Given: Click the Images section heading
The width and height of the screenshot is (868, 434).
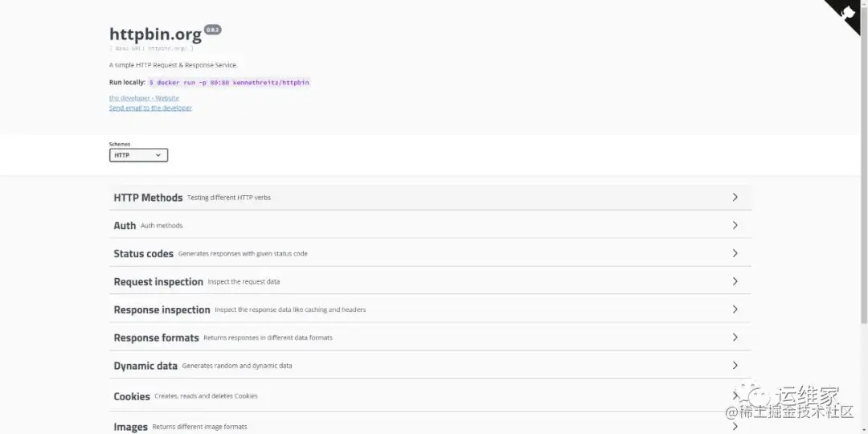Looking at the screenshot, I should pos(131,427).
